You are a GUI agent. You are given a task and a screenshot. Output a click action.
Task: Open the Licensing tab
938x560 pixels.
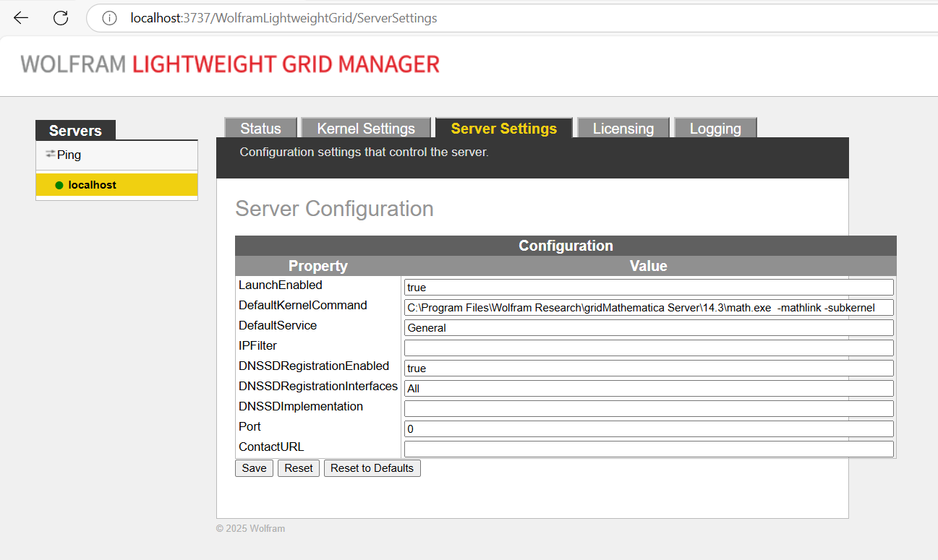coord(623,128)
